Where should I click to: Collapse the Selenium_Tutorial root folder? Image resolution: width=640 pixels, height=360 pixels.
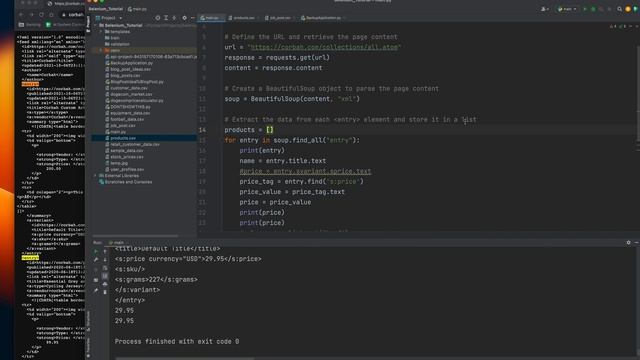tap(96, 25)
